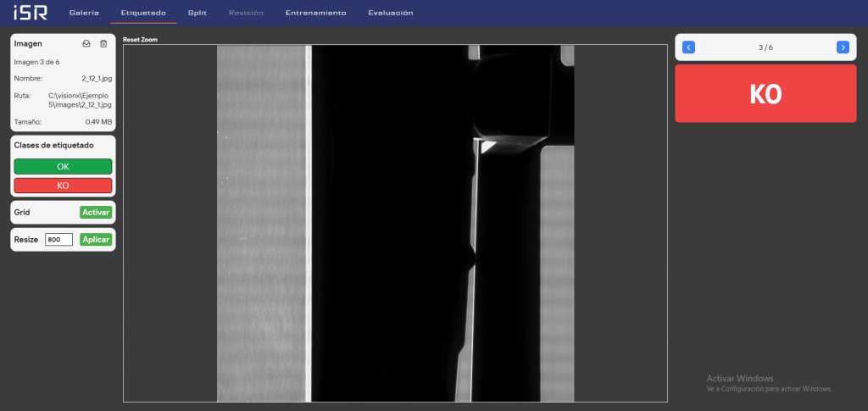
Task: Go to the previous image with left arrow
Action: pyautogui.click(x=689, y=47)
